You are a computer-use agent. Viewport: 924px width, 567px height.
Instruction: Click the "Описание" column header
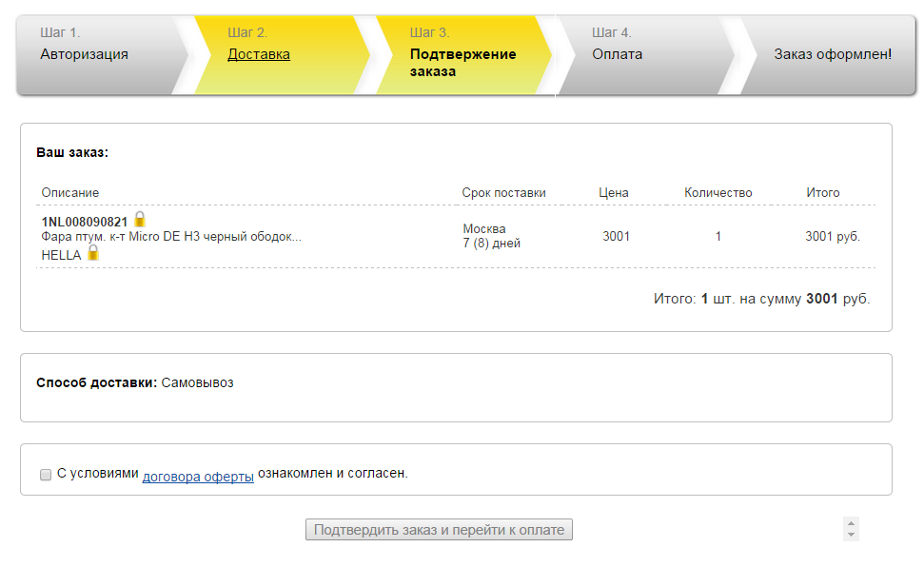70,193
